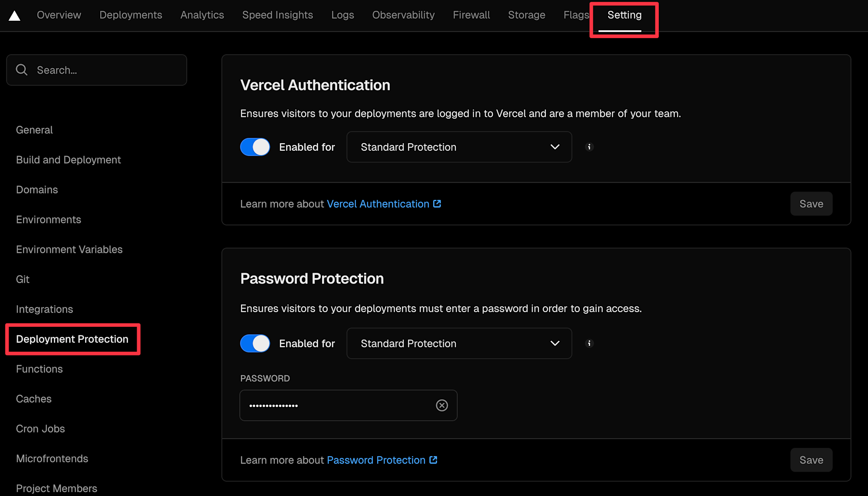Screen dimensions: 868x496
Task: Select Cron Jobs in settings sidebar
Action: tap(40, 429)
